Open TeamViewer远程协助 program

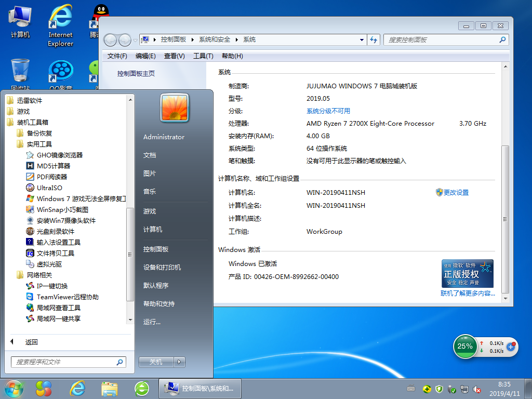pos(67,297)
